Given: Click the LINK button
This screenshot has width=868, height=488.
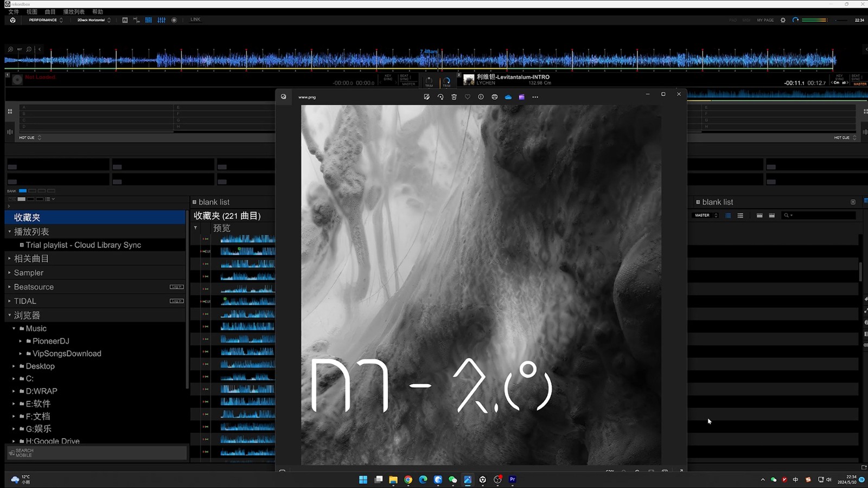Looking at the screenshot, I should [195, 20].
